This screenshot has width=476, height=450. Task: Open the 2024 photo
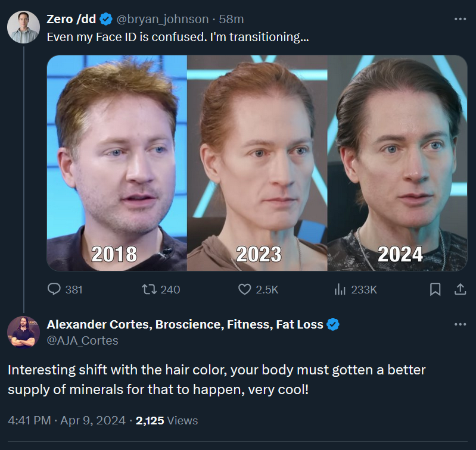tap(397, 163)
